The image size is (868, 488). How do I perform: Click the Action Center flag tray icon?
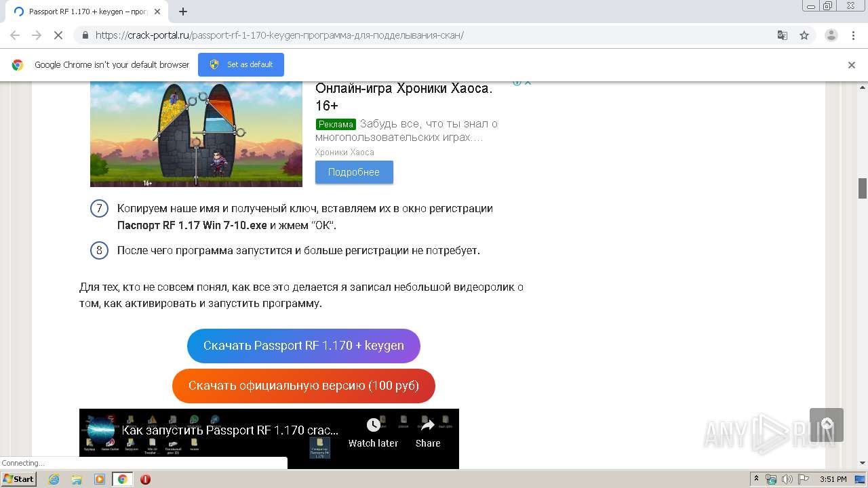[x=802, y=479]
